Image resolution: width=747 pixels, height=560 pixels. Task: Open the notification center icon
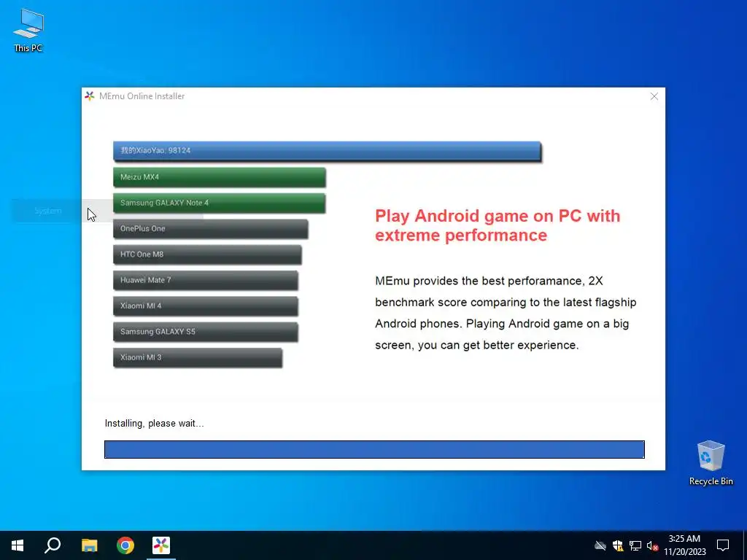click(x=723, y=545)
